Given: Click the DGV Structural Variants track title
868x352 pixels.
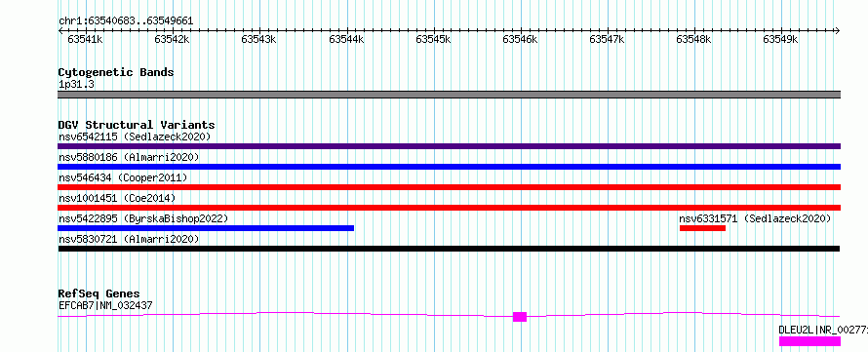Looking at the screenshot, I should coord(137,125).
